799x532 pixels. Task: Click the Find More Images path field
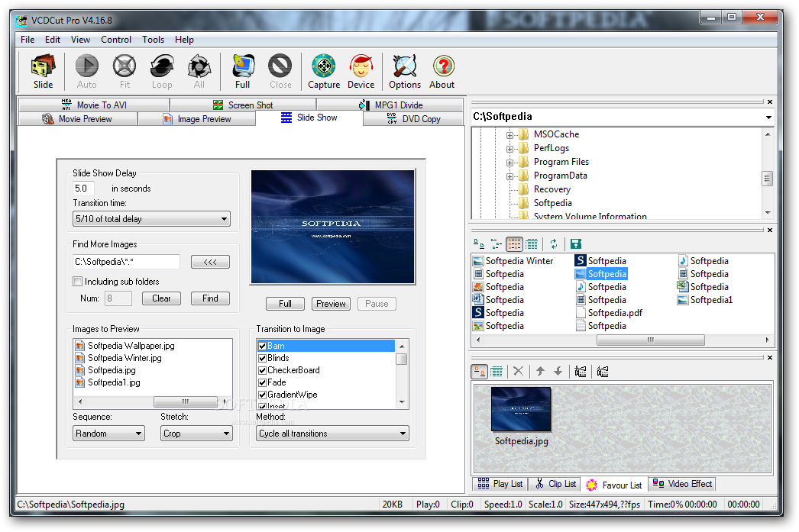tap(126, 262)
